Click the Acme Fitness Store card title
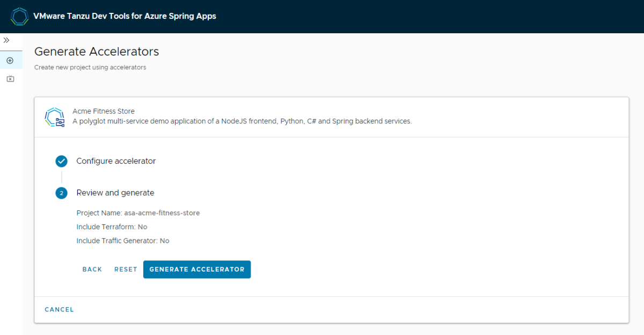This screenshot has width=644, height=335. point(104,111)
